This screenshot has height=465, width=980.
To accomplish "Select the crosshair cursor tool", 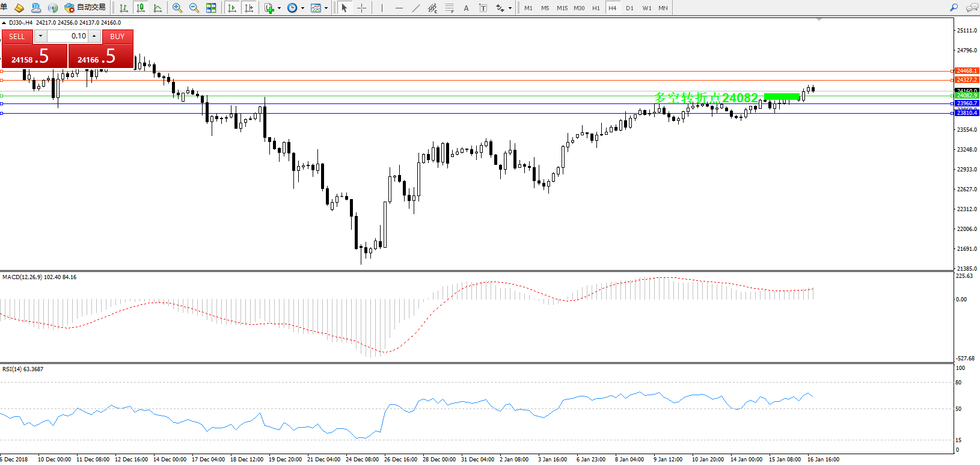I will click(x=361, y=8).
